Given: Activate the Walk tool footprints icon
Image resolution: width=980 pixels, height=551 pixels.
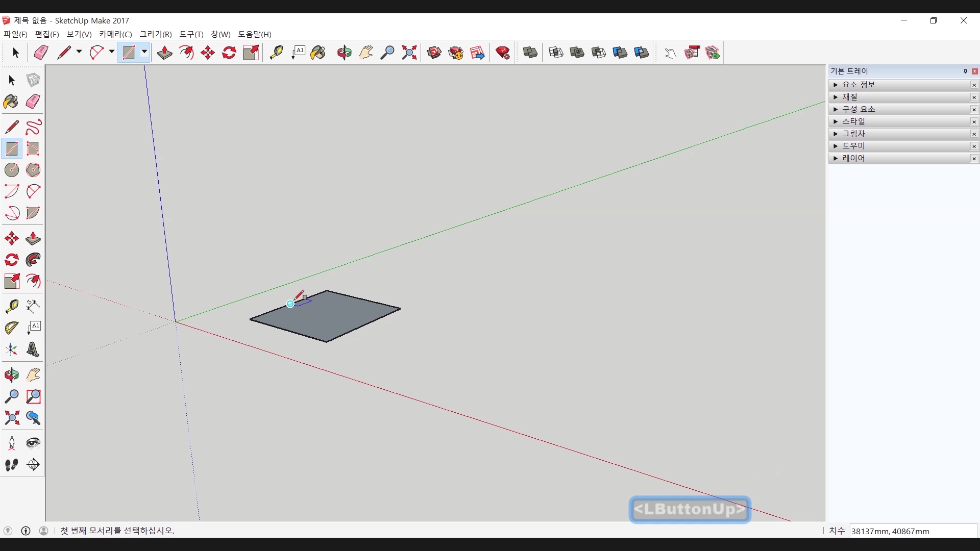Looking at the screenshot, I should click(12, 465).
